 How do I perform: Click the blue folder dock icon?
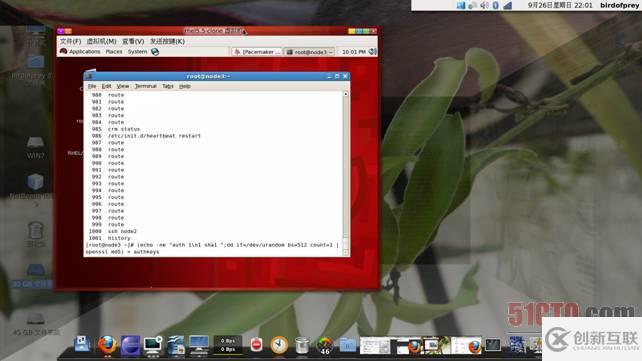tap(348, 345)
